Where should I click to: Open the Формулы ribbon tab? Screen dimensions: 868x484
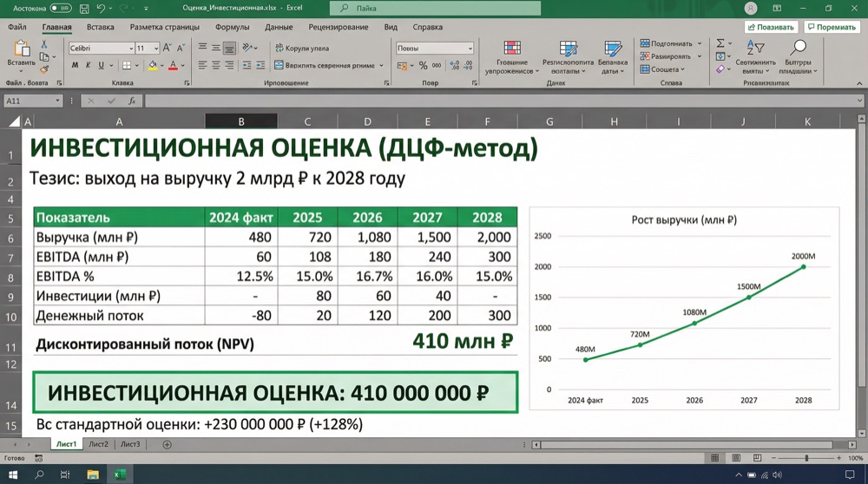coord(232,27)
